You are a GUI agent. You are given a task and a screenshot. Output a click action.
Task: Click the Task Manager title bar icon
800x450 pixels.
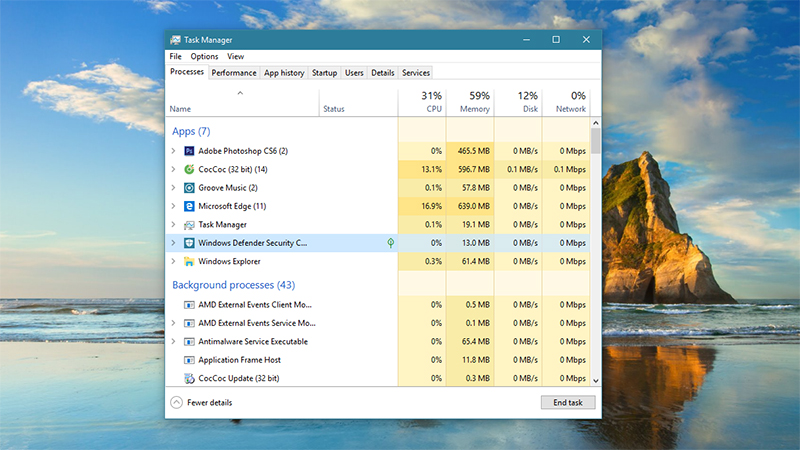click(176, 40)
